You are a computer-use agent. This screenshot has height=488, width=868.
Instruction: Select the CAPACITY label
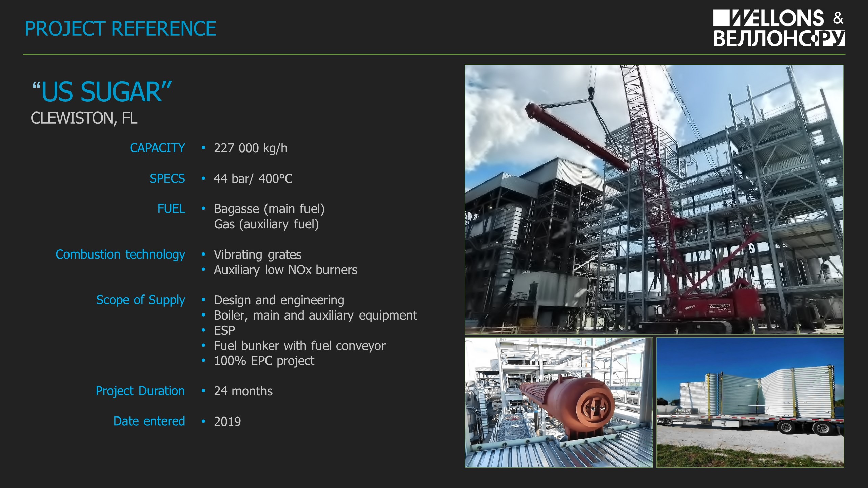pyautogui.click(x=157, y=148)
